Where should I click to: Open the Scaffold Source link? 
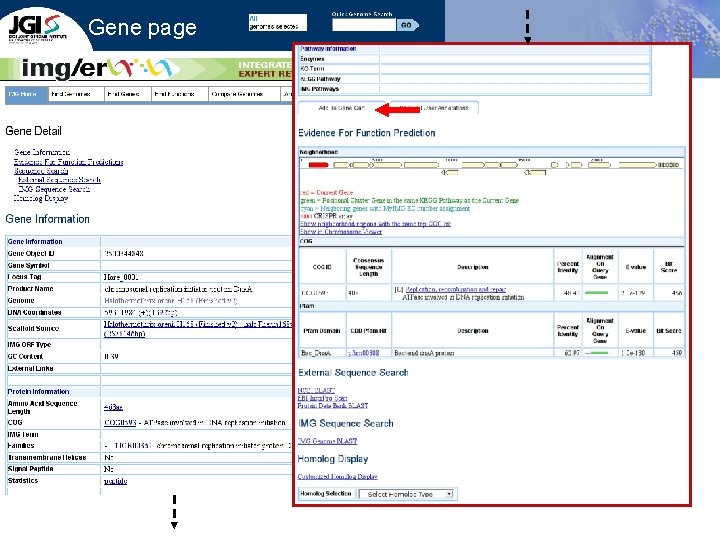(197, 329)
